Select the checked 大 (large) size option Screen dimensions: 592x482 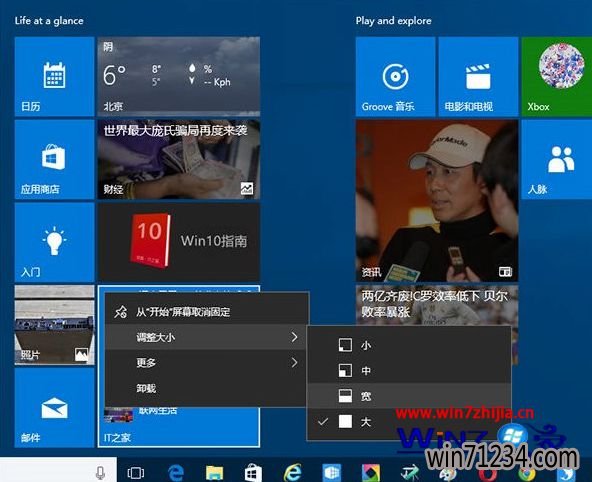coord(409,422)
